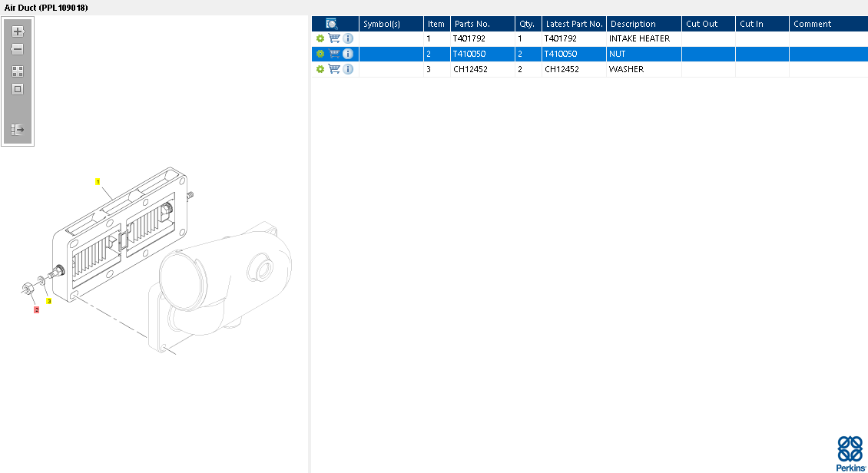The height and width of the screenshot is (473, 868).
Task: Click latest part number CH12452
Action: (x=562, y=70)
